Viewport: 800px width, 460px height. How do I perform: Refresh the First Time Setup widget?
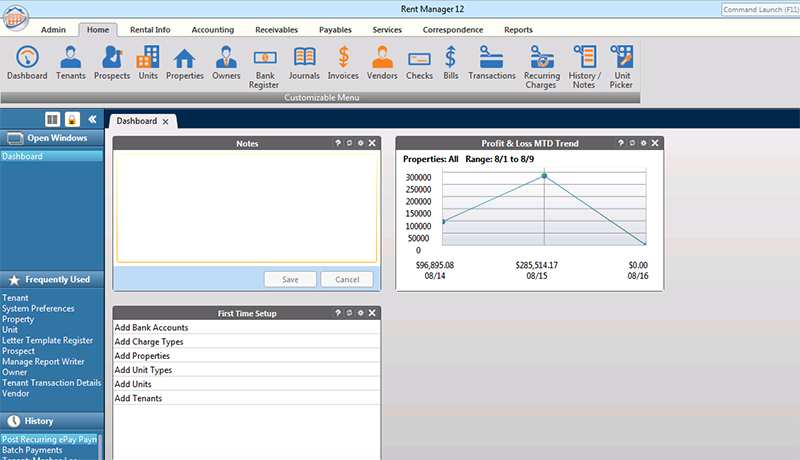click(349, 313)
